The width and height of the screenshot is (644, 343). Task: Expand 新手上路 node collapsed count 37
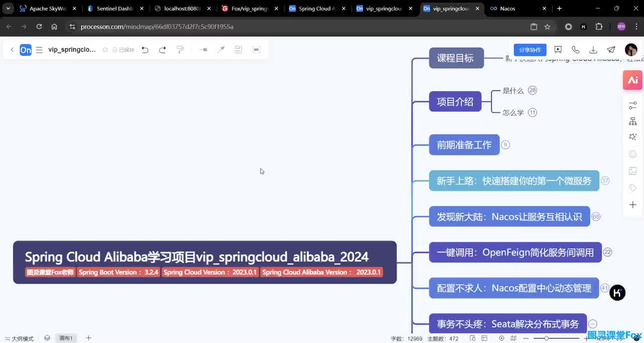coord(605,181)
